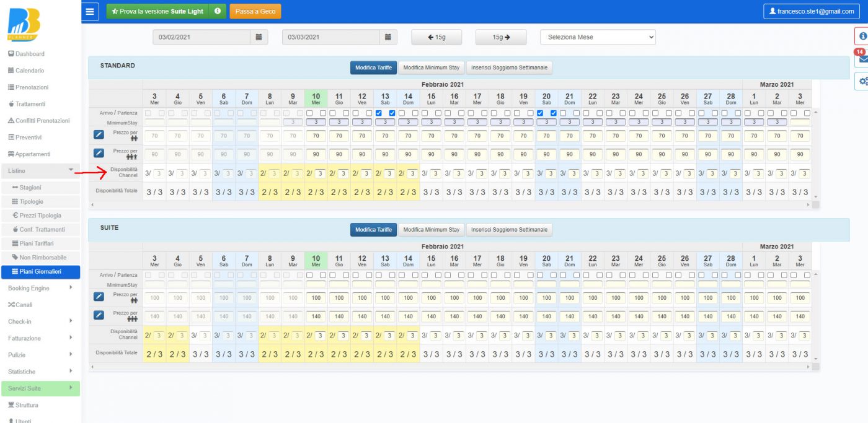Open Calendario from sidebar
The image size is (868, 423).
25,71
